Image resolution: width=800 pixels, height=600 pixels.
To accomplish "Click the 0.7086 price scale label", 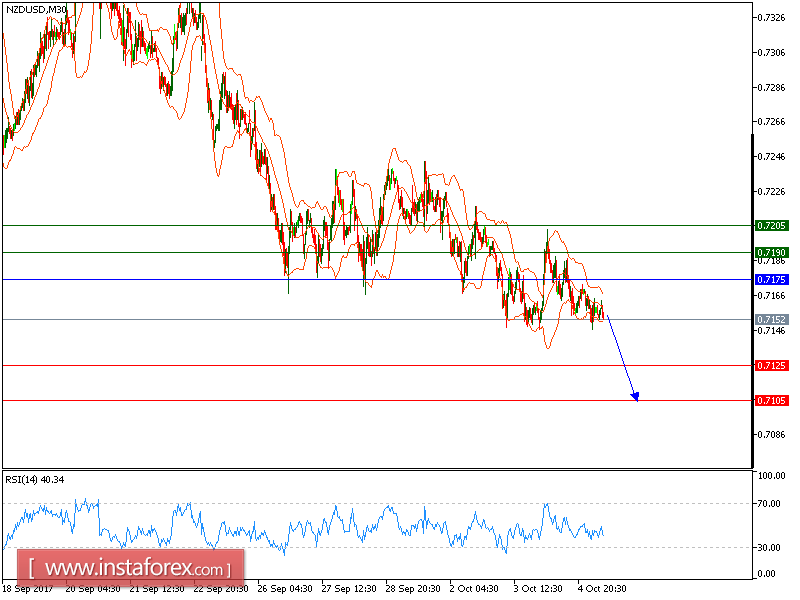I will coord(771,435).
